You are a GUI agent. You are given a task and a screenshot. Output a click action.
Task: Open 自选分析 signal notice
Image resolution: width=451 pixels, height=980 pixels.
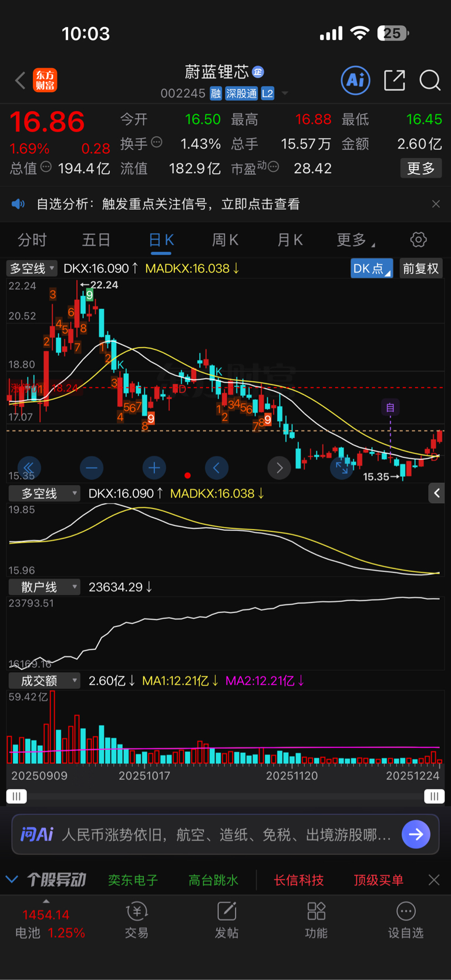[168, 204]
